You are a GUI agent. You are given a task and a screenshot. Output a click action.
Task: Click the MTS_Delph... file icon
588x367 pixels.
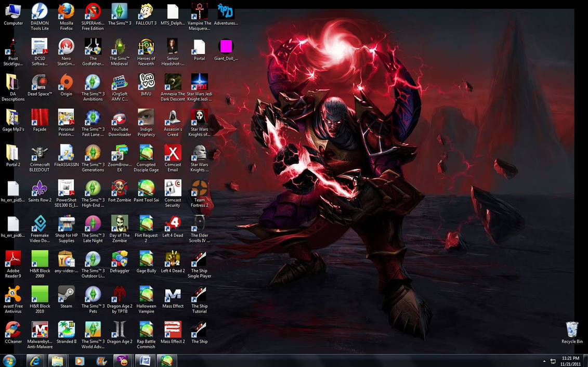click(x=173, y=14)
